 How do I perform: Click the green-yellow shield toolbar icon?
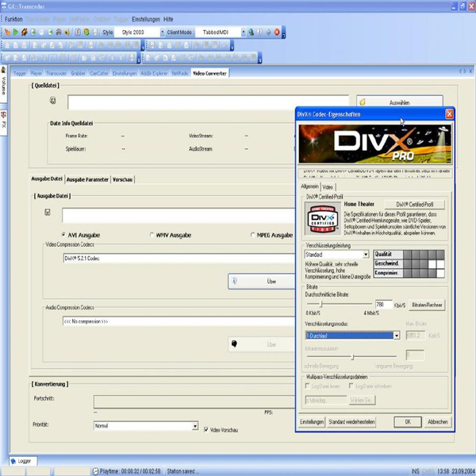[86, 32]
